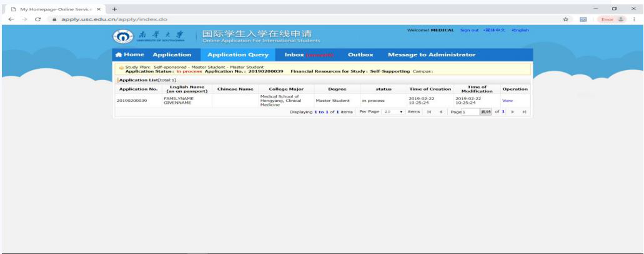View application 20190200039 details

[507, 101]
